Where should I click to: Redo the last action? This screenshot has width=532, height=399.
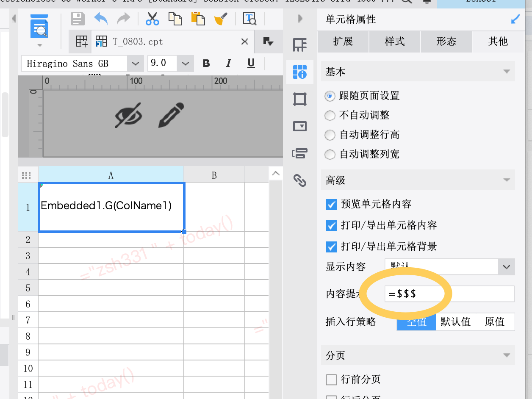123,19
